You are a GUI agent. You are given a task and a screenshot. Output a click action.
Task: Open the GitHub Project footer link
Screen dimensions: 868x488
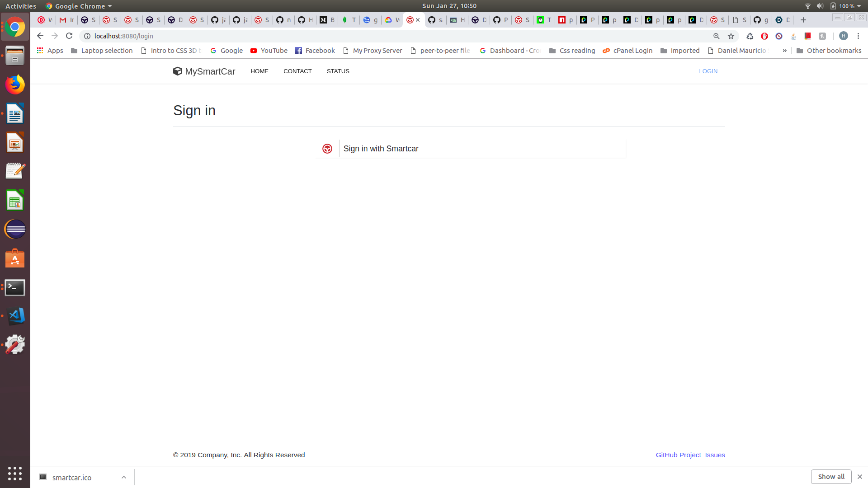pyautogui.click(x=678, y=455)
